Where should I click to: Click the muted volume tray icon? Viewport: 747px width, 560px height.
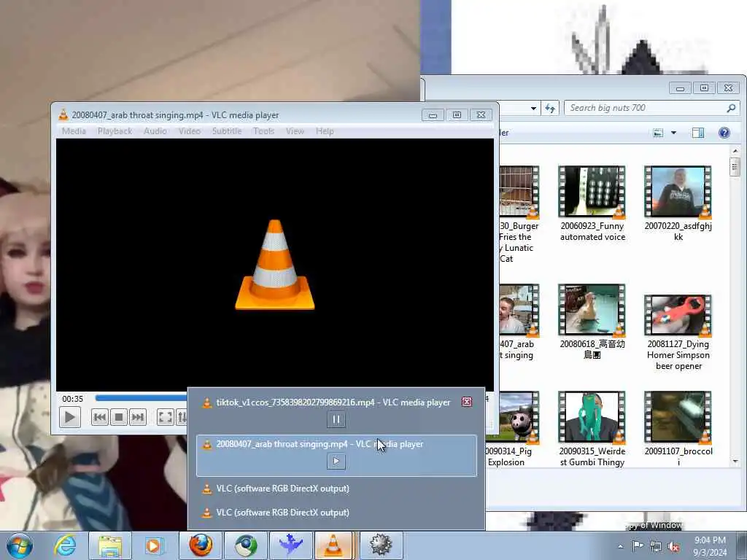[x=673, y=547]
